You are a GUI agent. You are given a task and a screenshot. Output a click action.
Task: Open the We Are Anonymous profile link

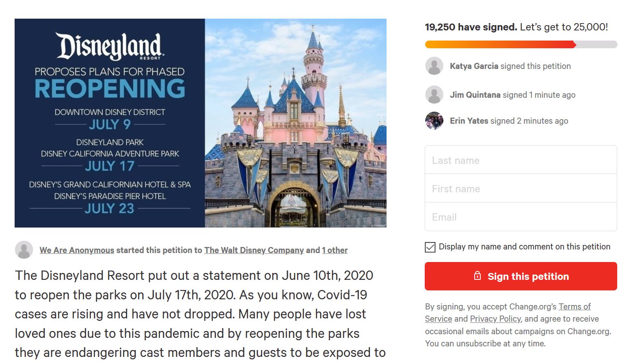pyautogui.click(x=77, y=250)
